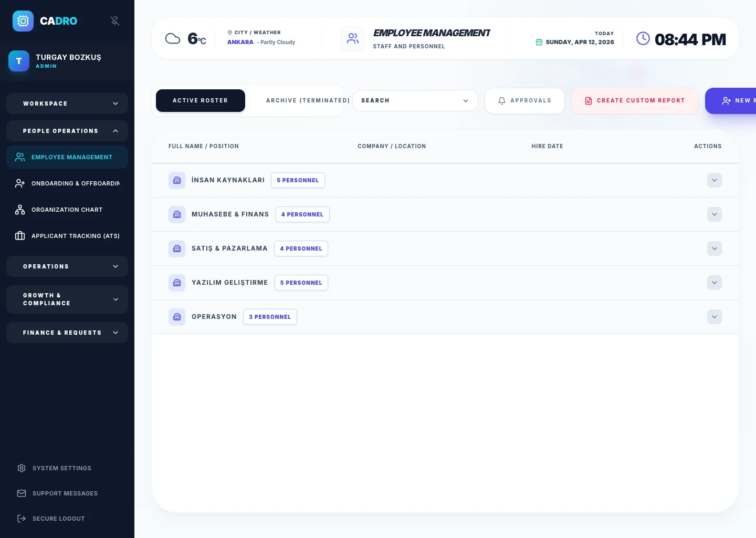Click Satış & Pazarlama 4 Personnel badge
Image resolution: width=756 pixels, height=538 pixels.
pos(301,249)
